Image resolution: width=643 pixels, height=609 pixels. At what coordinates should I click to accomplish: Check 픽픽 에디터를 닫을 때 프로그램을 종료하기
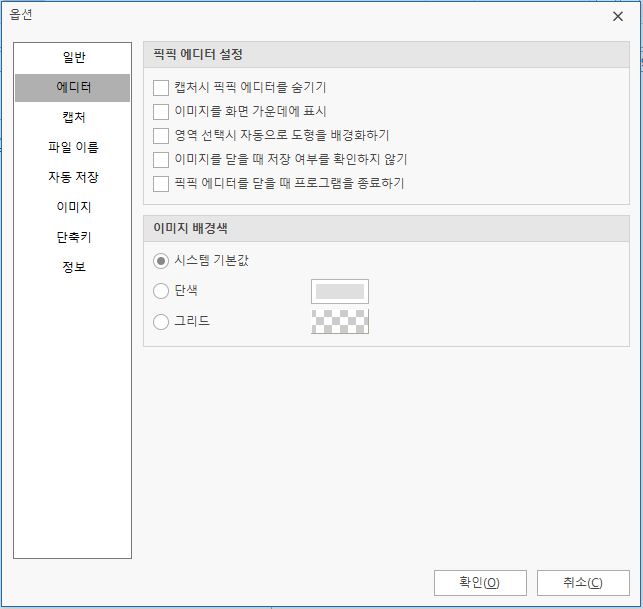(161, 184)
